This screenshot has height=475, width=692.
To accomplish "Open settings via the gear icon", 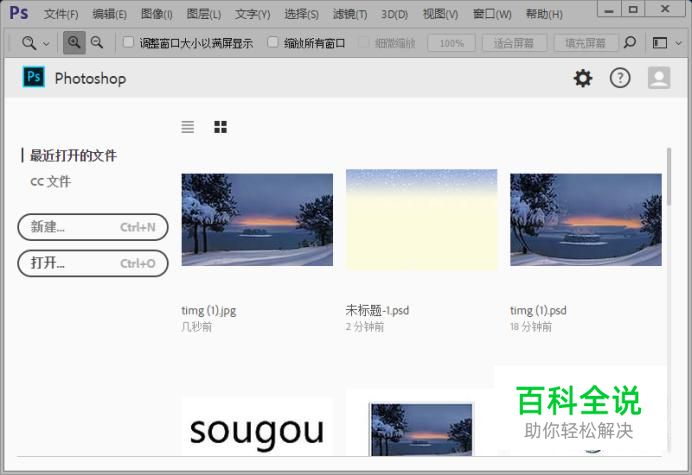I will pos(583,78).
